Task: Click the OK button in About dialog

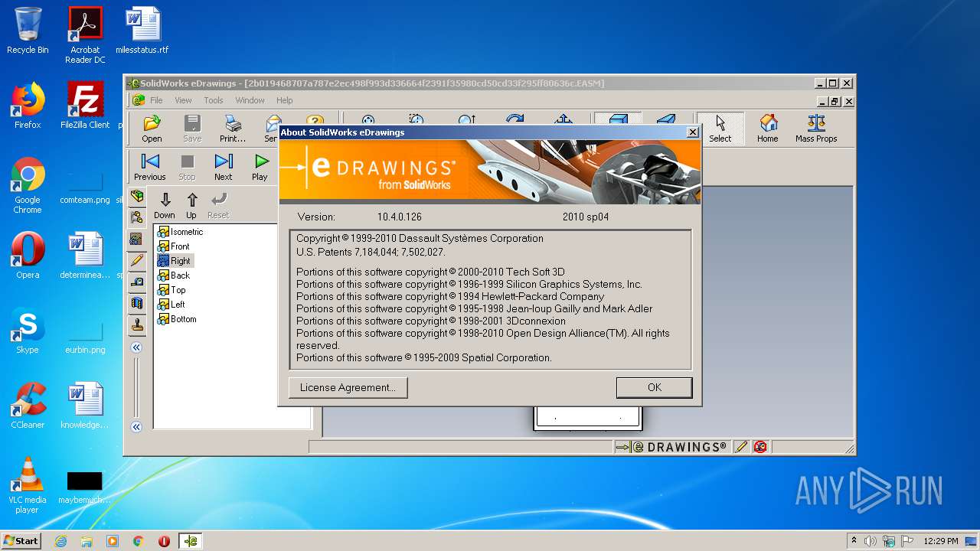Action: click(x=655, y=387)
